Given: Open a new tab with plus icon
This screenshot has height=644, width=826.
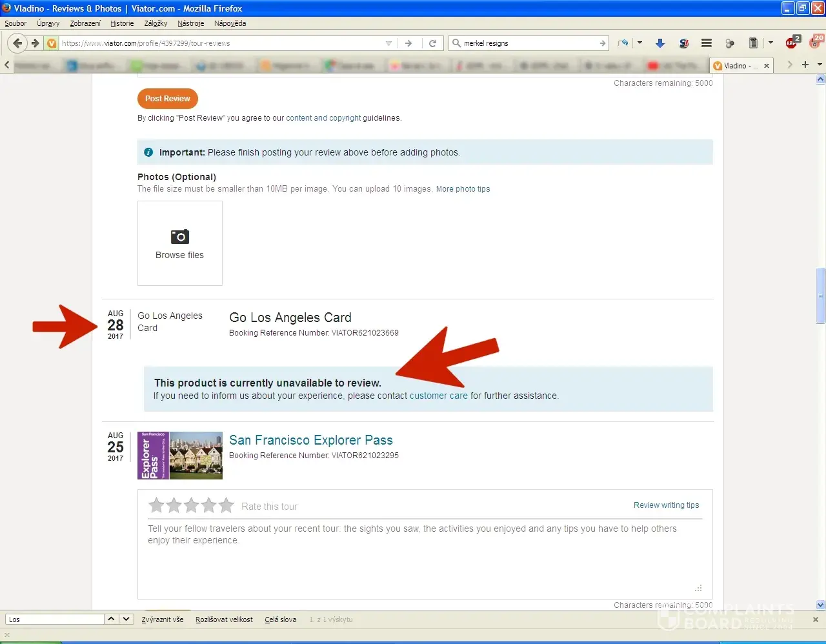Looking at the screenshot, I should (805, 65).
